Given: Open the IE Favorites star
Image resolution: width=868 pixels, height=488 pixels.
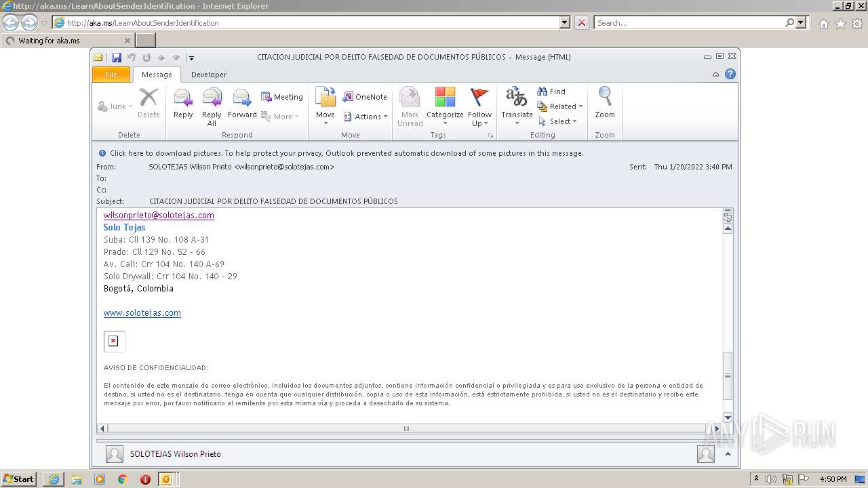Looking at the screenshot, I should [x=840, y=24].
